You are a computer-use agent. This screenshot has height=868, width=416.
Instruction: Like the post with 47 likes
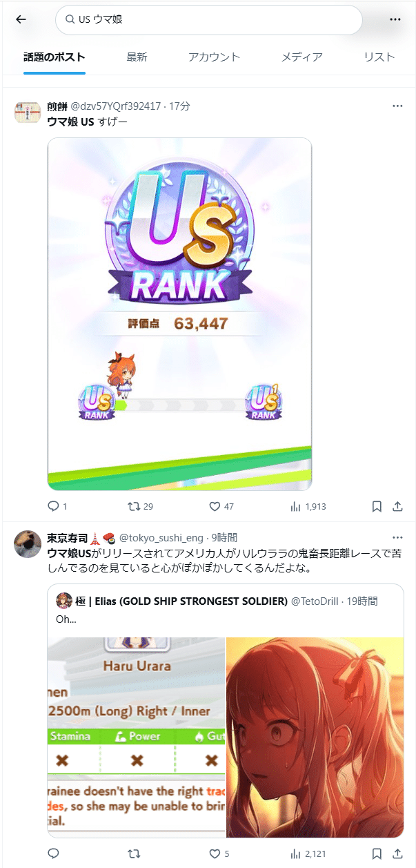pyautogui.click(x=215, y=507)
